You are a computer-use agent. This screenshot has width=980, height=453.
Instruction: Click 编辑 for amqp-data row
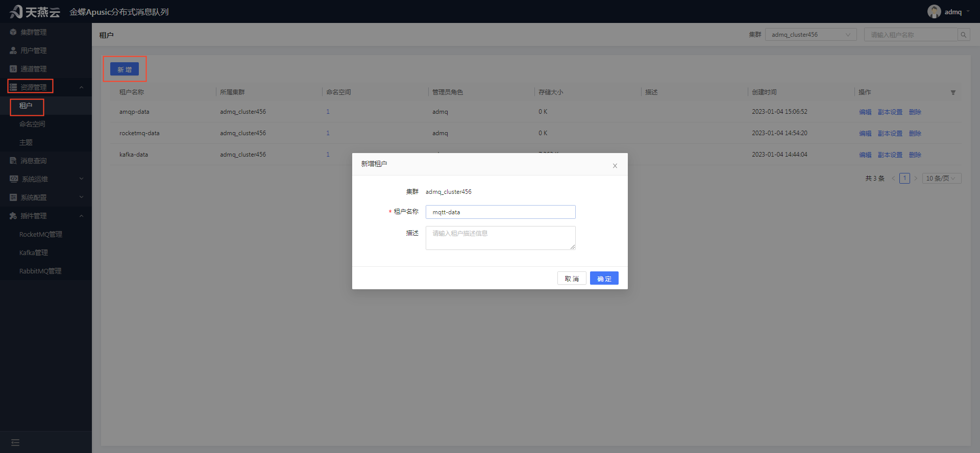[x=865, y=112]
